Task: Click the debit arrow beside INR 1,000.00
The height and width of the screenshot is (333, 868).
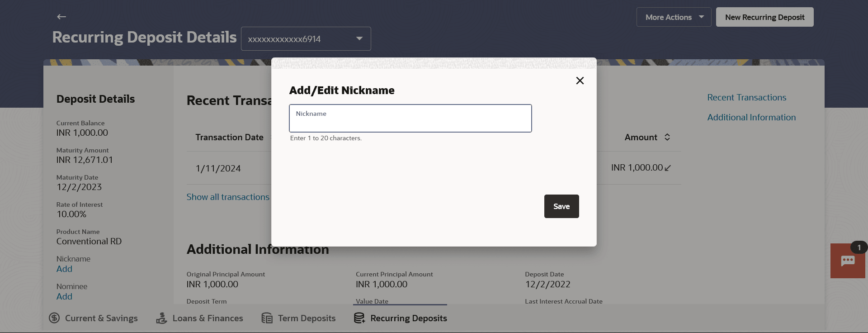Action: pos(668,168)
